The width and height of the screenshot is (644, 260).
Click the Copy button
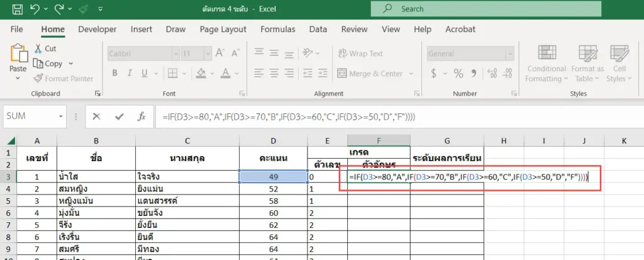(x=48, y=64)
